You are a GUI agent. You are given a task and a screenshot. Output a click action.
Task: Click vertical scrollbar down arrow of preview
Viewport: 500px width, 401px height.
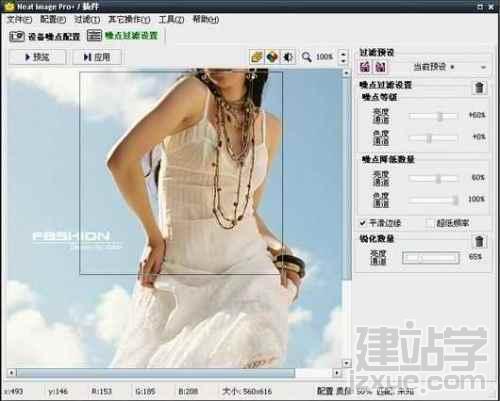pyautogui.click(x=347, y=363)
